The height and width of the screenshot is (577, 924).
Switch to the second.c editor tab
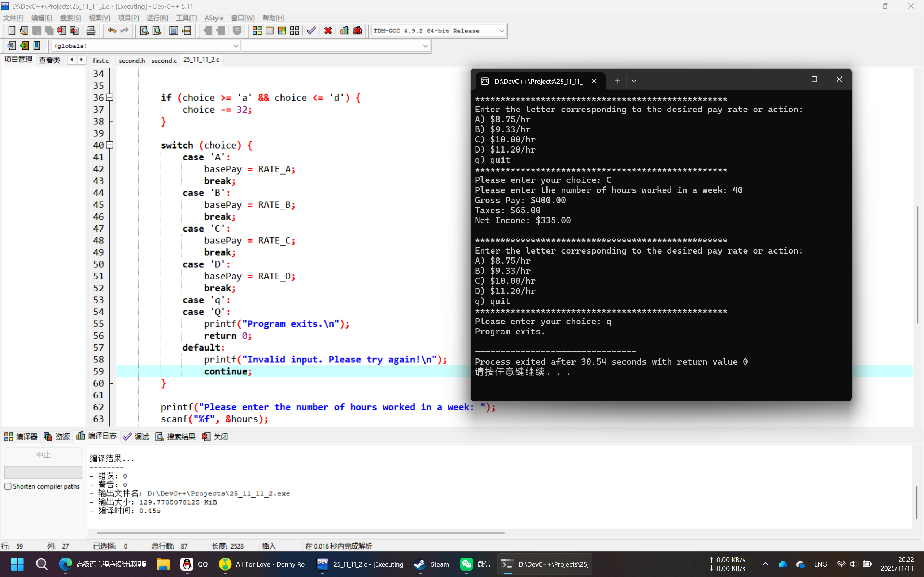pyautogui.click(x=164, y=60)
